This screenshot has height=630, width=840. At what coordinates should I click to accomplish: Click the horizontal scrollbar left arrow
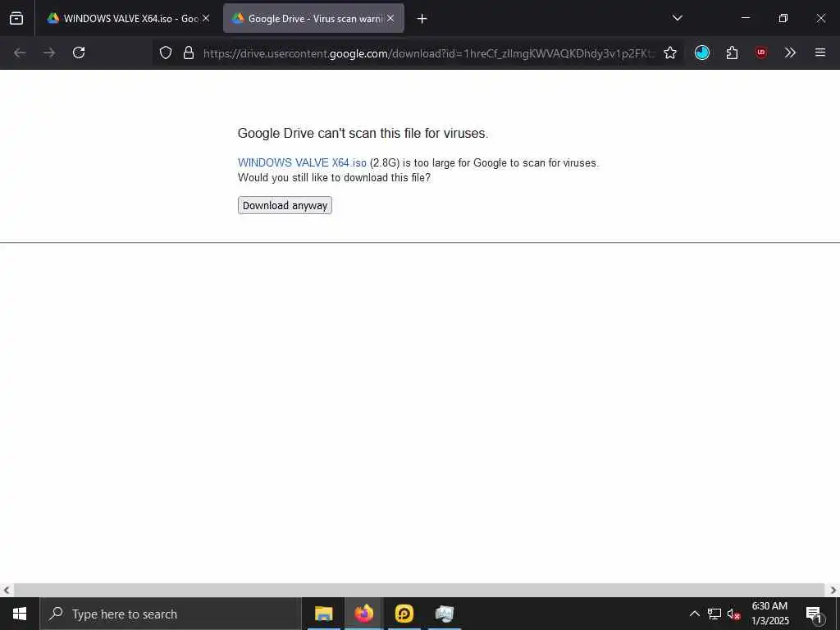tap(7, 591)
